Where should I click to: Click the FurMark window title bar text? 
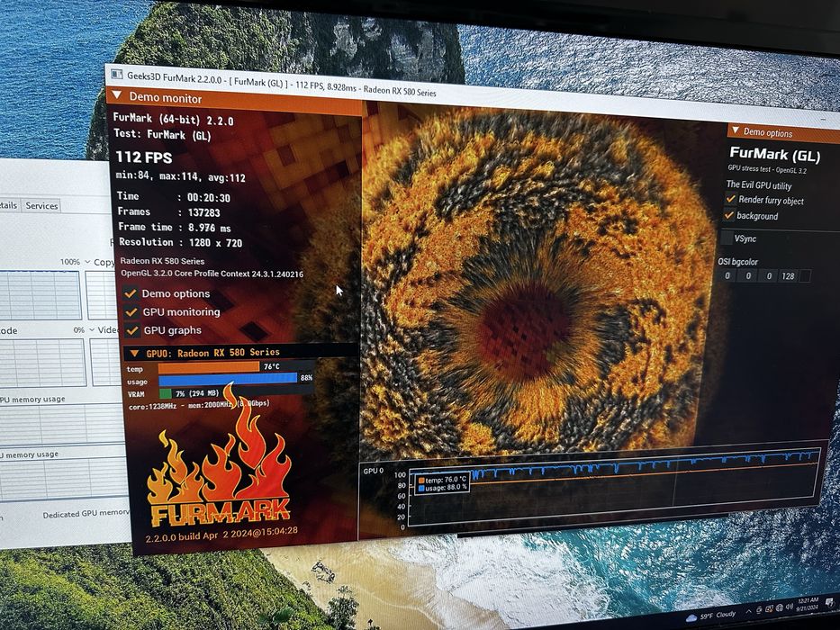pos(282,85)
